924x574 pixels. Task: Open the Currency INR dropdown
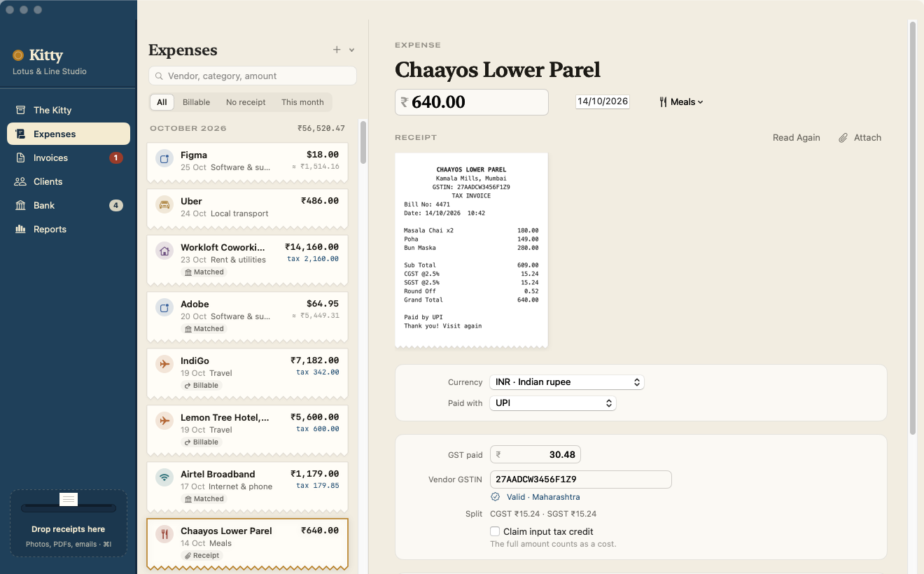[567, 382]
